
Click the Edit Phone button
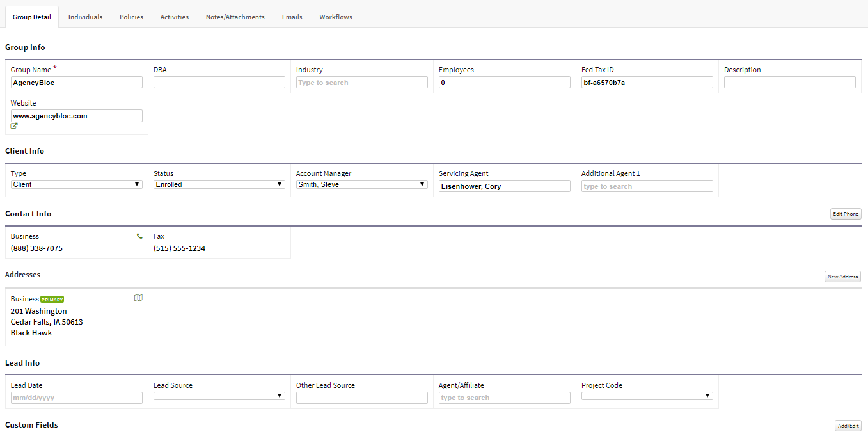click(x=845, y=213)
